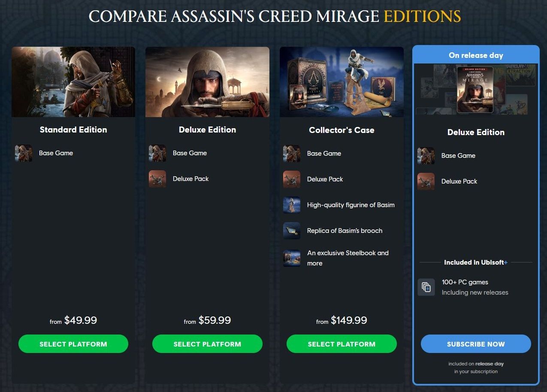This screenshot has height=392, width=547.
Task: Click Basim's brooch replica icon
Action: point(292,231)
